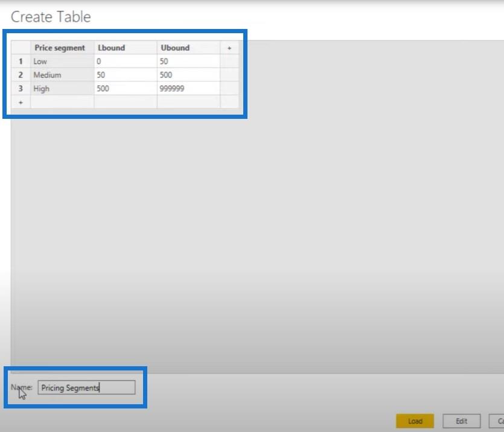Click the Low price segment cell
Screen dimensions: 504x432
coord(62,62)
